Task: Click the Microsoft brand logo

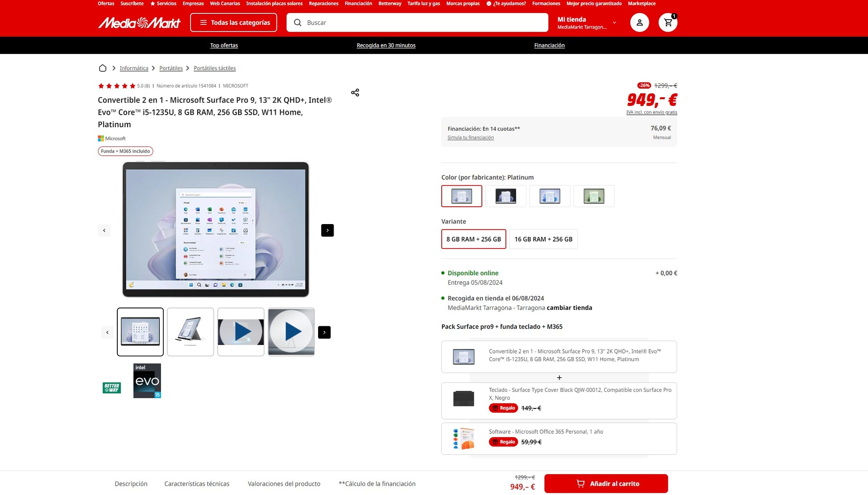Action: click(x=112, y=138)
